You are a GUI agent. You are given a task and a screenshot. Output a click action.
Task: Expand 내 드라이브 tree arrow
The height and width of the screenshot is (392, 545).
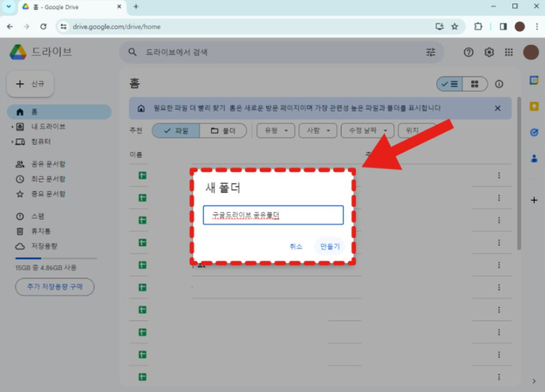click(x=12, y=127)
